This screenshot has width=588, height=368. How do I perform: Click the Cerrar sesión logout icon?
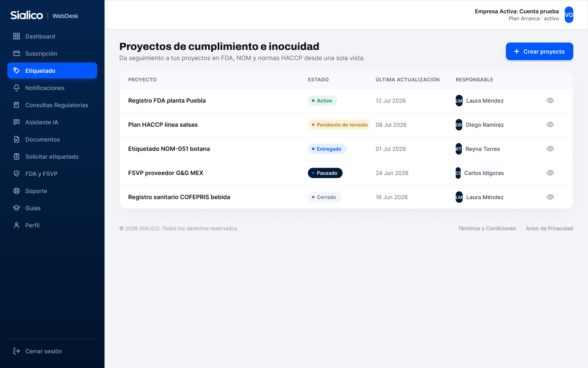tap(16, 351)
